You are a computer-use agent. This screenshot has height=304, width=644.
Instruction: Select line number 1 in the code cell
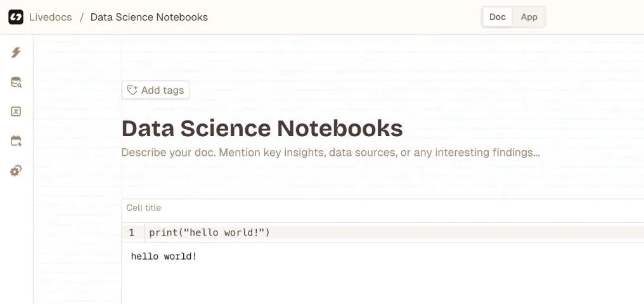tap(132, 232)
